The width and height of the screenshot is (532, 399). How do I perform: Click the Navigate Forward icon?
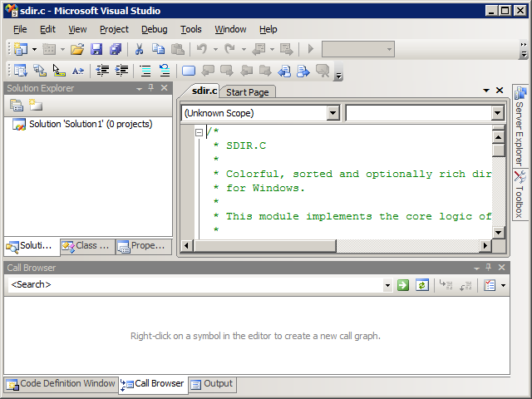[x=286, y=49]
